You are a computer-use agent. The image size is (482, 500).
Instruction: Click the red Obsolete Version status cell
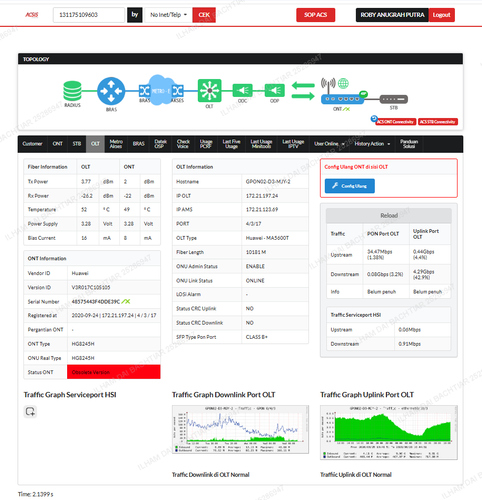pyautogui.click(x=114, y=372)
